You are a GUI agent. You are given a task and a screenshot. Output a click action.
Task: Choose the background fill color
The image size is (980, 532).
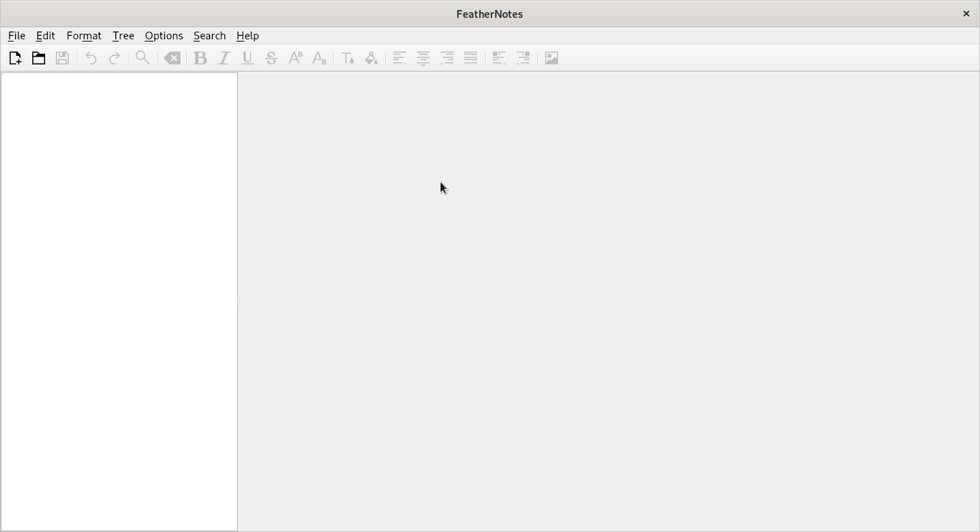[x=371, y=58]
